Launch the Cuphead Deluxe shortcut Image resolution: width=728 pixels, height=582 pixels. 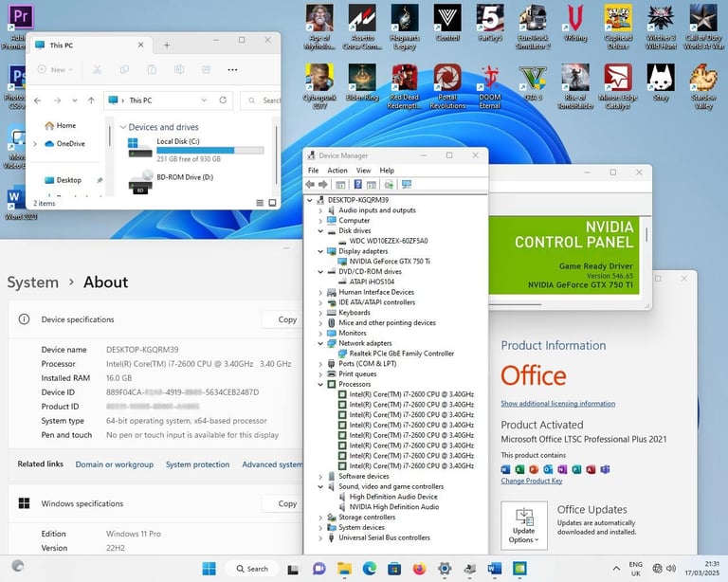pos(618,27)
